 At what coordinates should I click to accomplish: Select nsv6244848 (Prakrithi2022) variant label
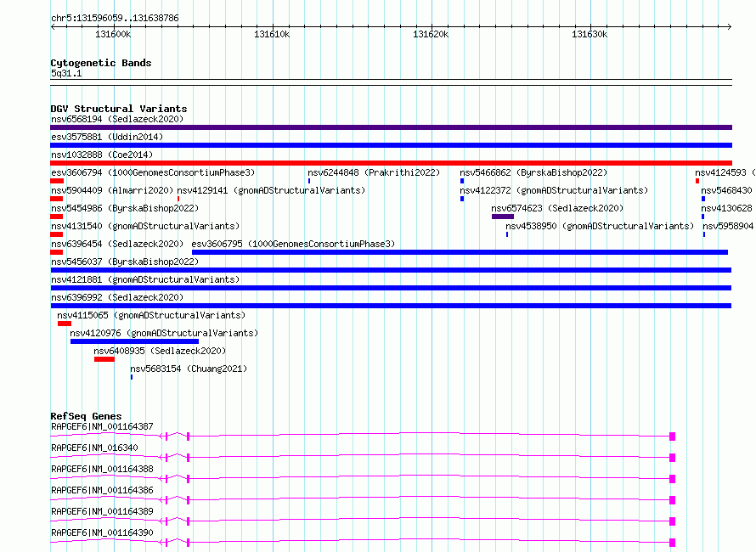click(x=374, y=172)
